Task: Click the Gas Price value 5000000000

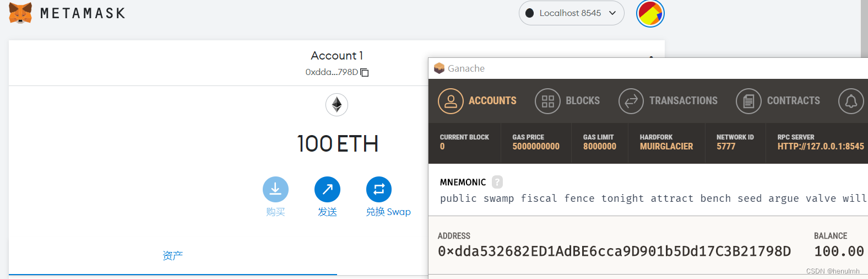Action: [536, 147]
